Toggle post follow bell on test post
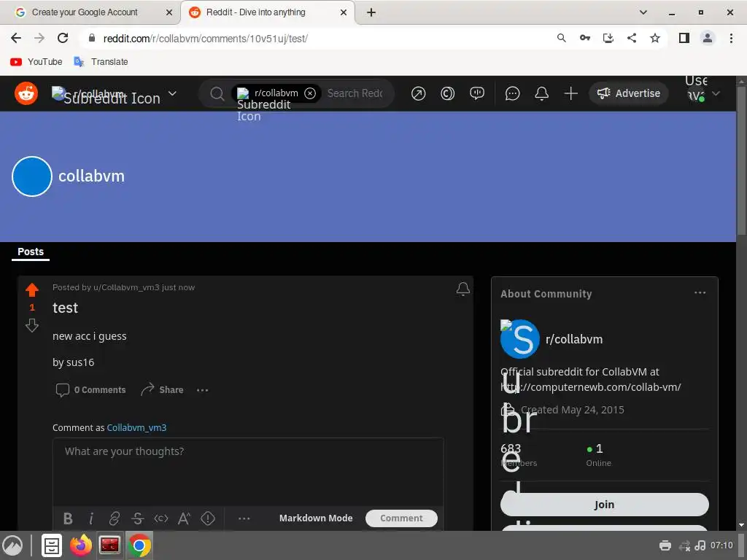Viewport: 747px width, 560px height. click(x=463, y=289)
